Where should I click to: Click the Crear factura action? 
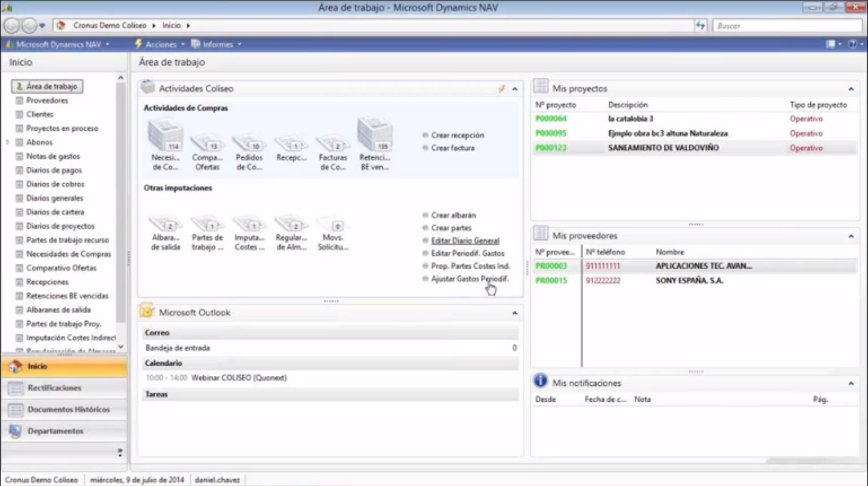point(452,148)
